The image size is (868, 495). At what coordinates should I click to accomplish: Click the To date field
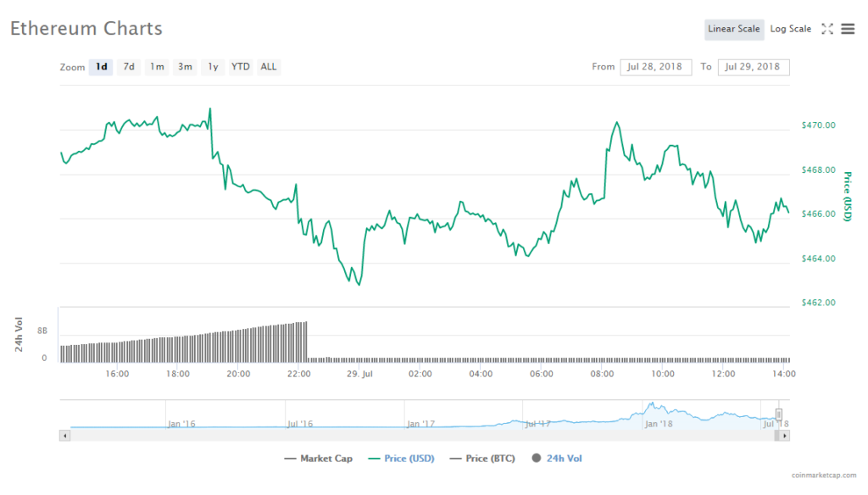click(x=753, y=67)
